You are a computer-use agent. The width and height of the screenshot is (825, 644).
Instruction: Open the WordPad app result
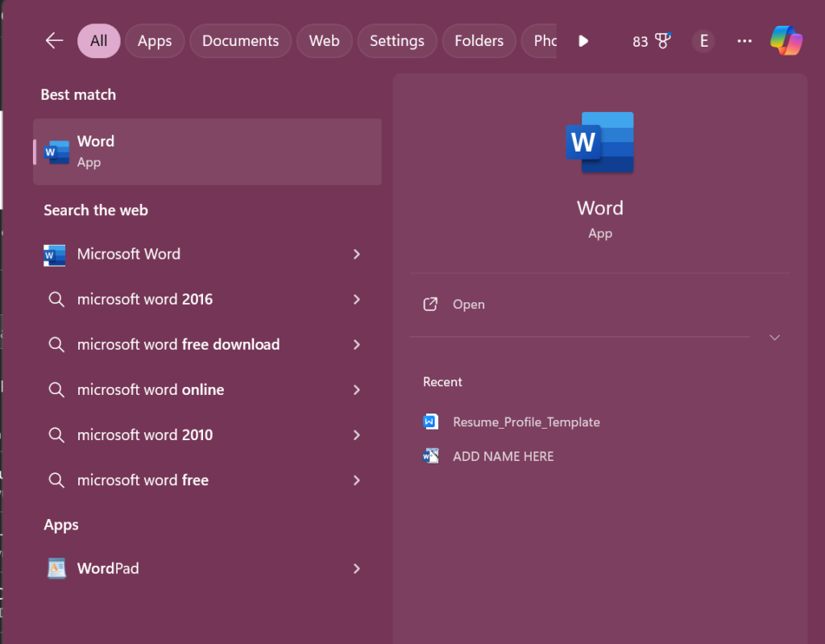[206, 569]
